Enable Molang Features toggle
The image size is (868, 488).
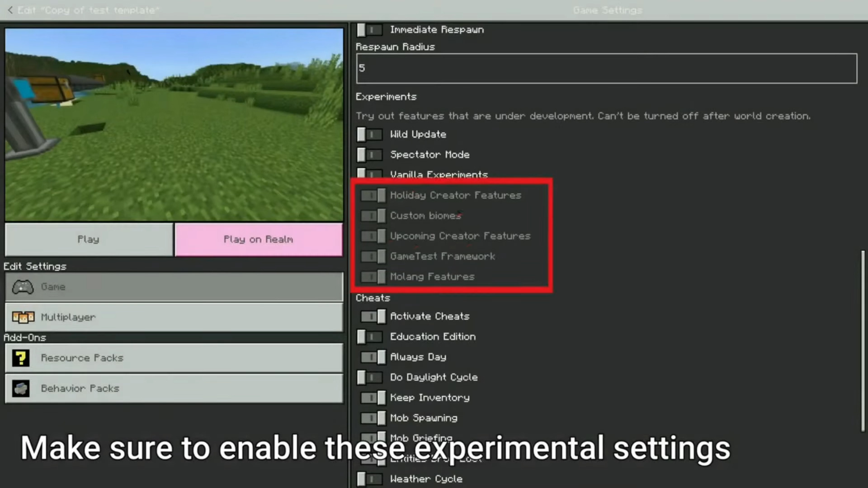pyautogui.click(x=373, y=277)
